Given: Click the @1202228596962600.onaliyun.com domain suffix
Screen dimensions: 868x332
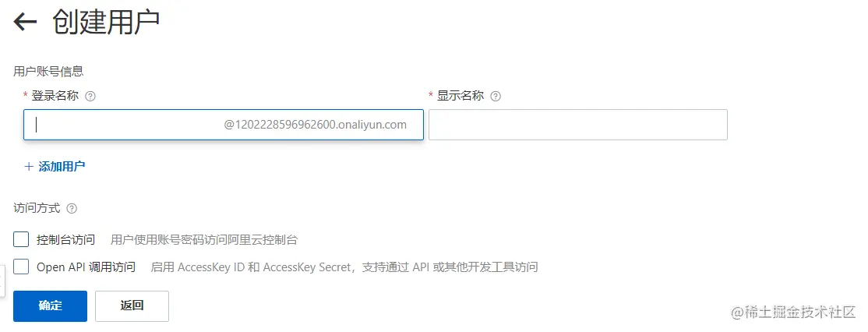Looking at the screenshot, I should pos(315,125).
